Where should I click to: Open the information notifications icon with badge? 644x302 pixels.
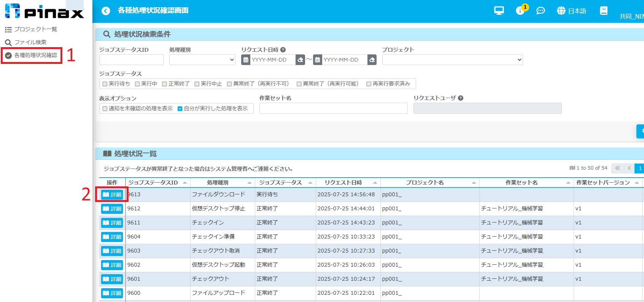520,11
